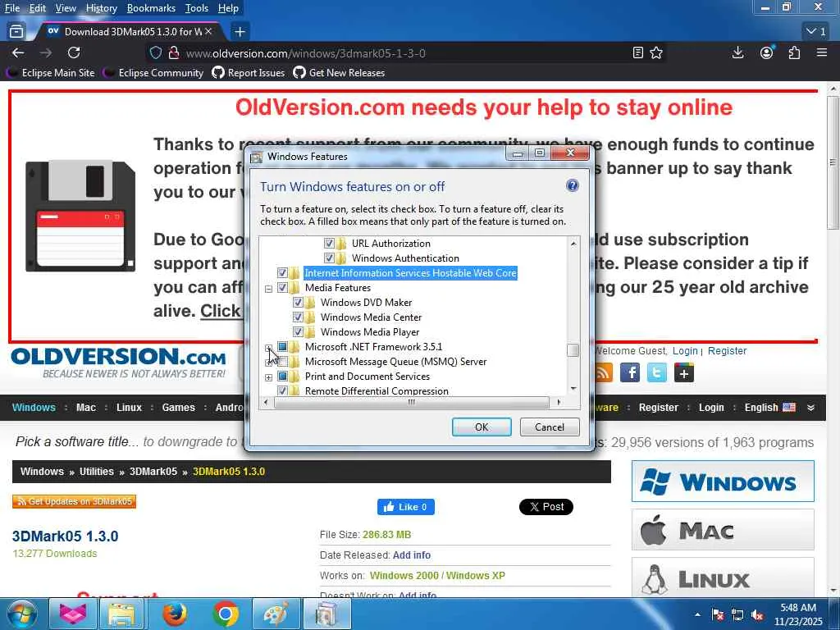Open the list all tabs dropdown
The width and height of the screenshot is (840, 630).
[x=816, y=32]
